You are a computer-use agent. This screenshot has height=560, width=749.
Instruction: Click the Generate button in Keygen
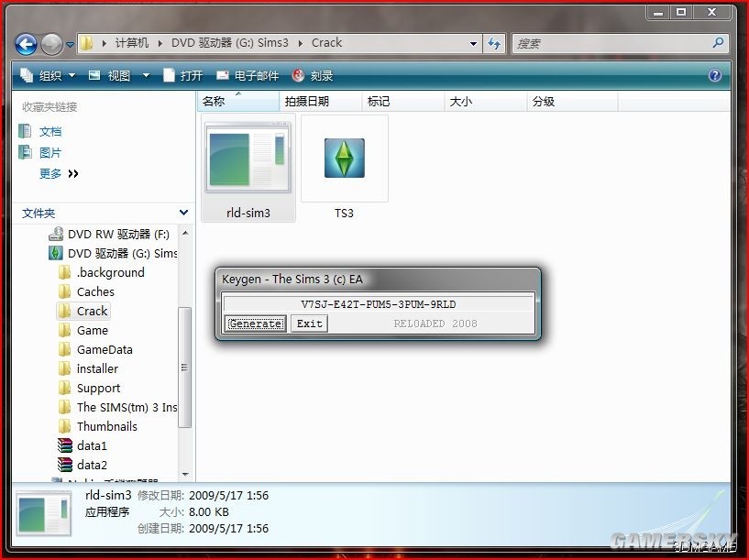(x=256, y=324)
